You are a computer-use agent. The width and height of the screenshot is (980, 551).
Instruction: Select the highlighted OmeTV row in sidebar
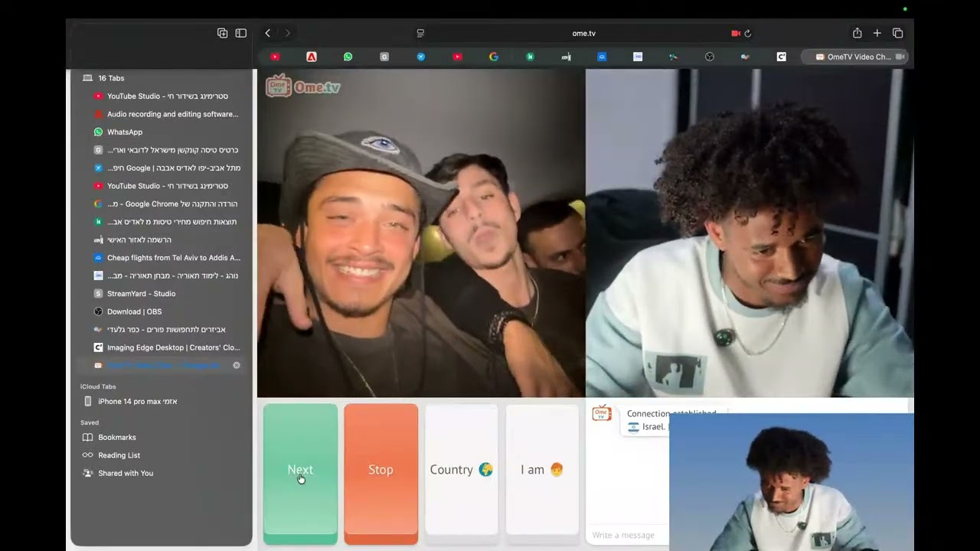(162, 365)
